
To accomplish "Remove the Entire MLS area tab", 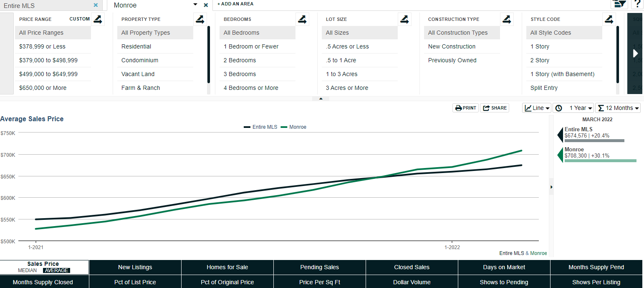I will coord(96,5).
